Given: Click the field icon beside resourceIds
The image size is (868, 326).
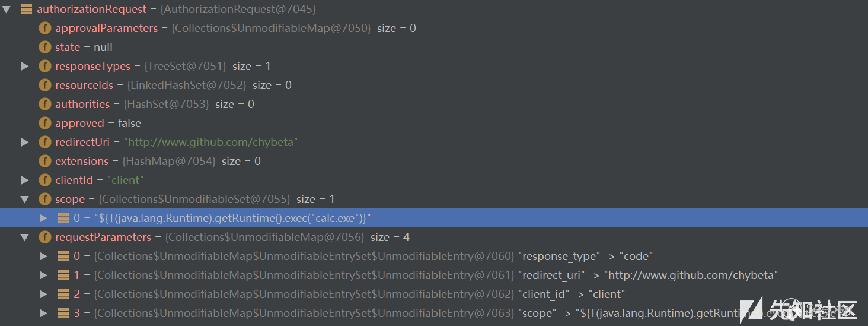Looking at the screenshot, I should tap(44, 85).
